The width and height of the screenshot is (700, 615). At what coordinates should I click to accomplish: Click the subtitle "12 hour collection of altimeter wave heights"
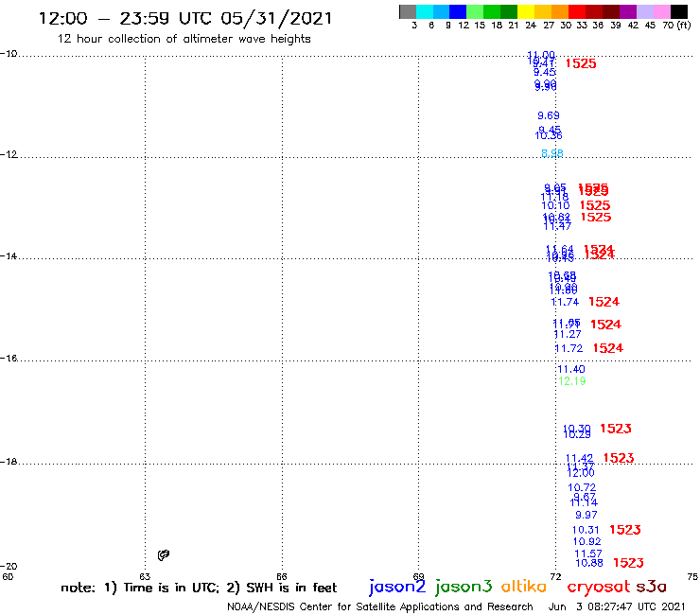(184, 39)
